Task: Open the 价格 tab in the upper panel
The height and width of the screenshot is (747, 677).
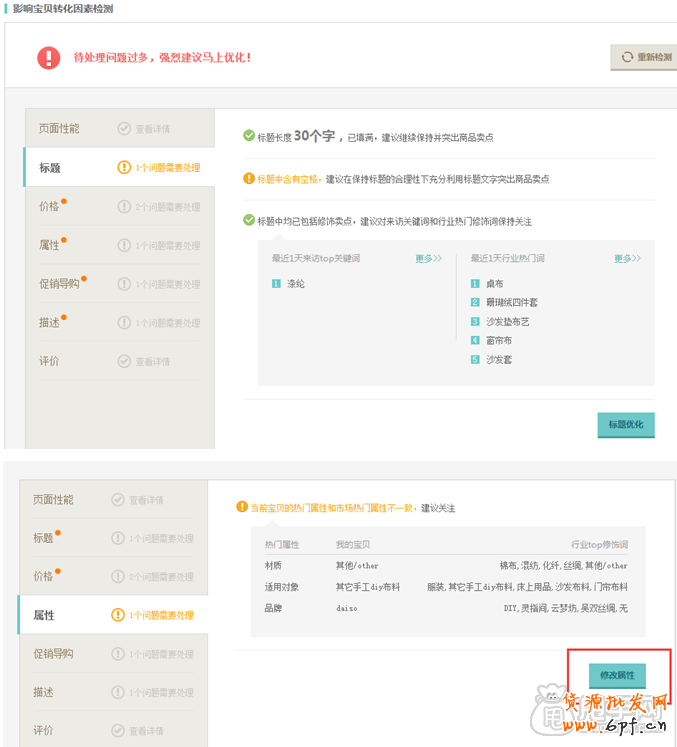Action: pos(50,206)
